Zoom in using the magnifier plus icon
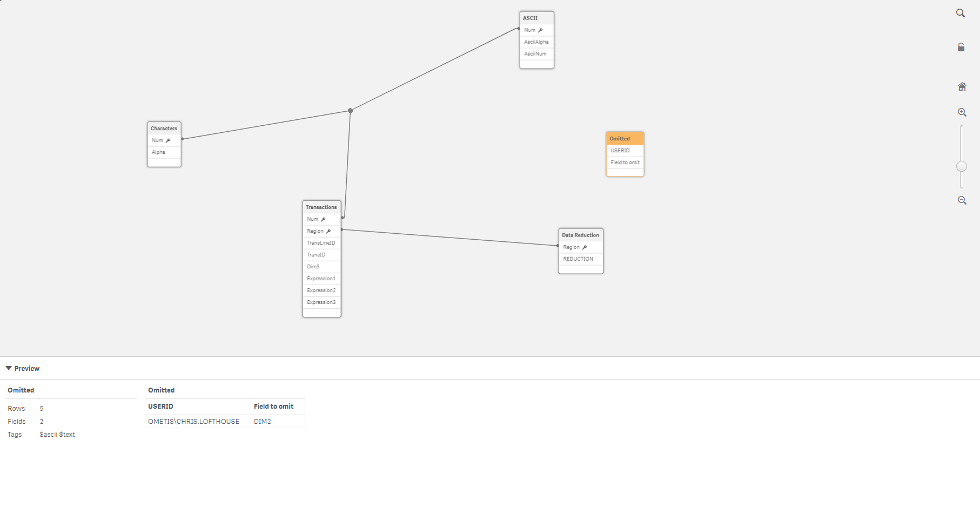This screenshot has width=980, height=521. click(962, 112)
